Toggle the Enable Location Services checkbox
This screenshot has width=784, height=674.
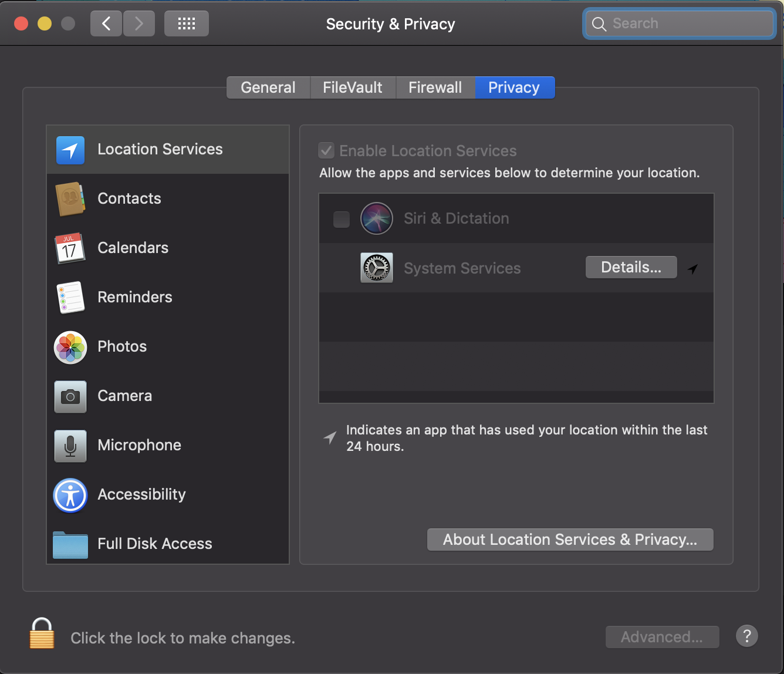coord(326,151)
